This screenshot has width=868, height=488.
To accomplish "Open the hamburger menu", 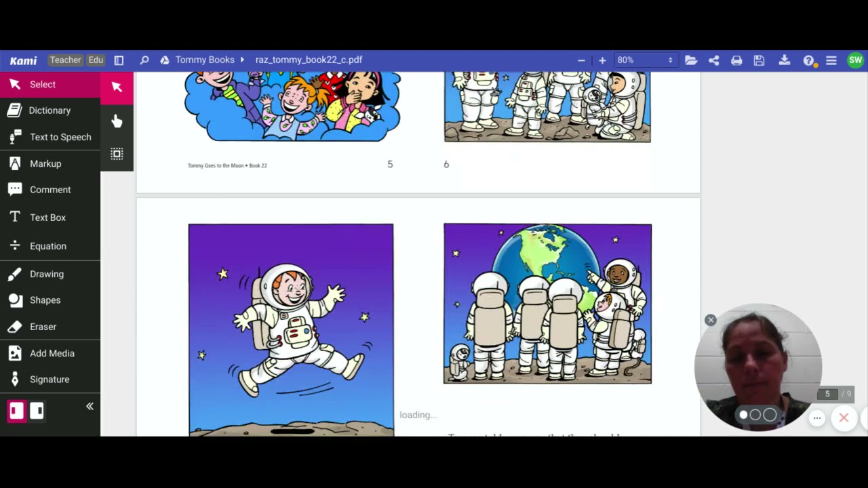I will pyautogui.click(x=831, y=60).
